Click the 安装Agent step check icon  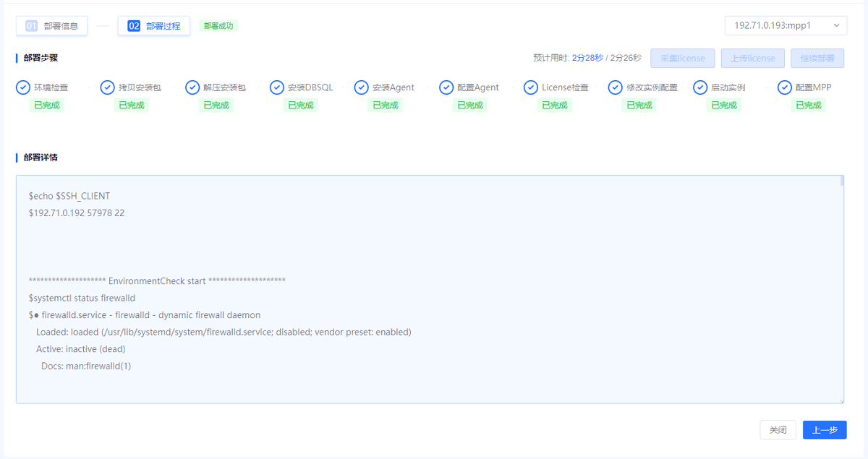click(x=362, y=87)
